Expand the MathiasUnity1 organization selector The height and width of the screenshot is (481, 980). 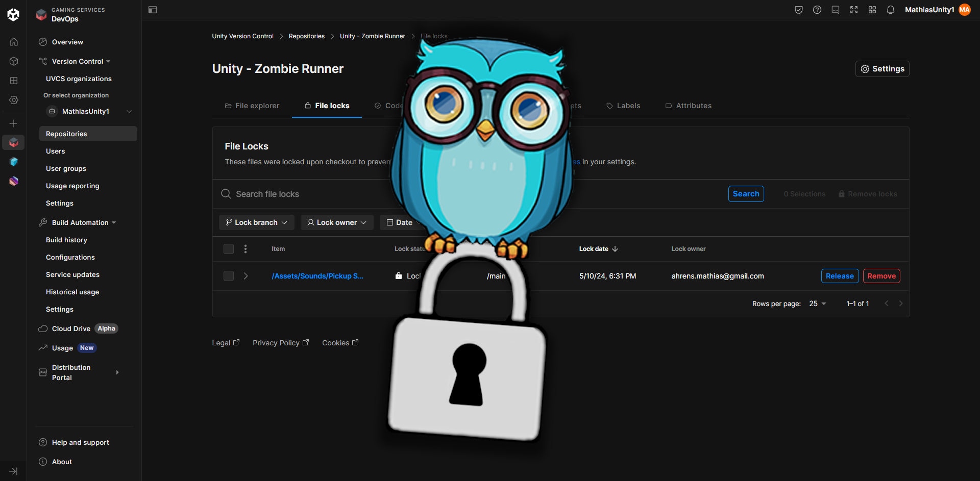pyautogui.click(x=129, y=111)
